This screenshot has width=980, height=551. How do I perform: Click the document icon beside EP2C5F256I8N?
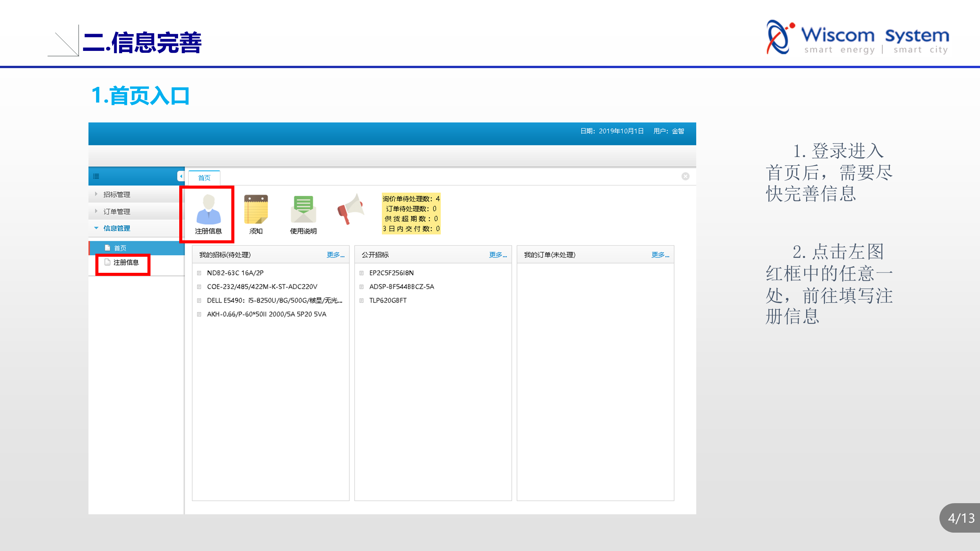click(x=362, y=273)
